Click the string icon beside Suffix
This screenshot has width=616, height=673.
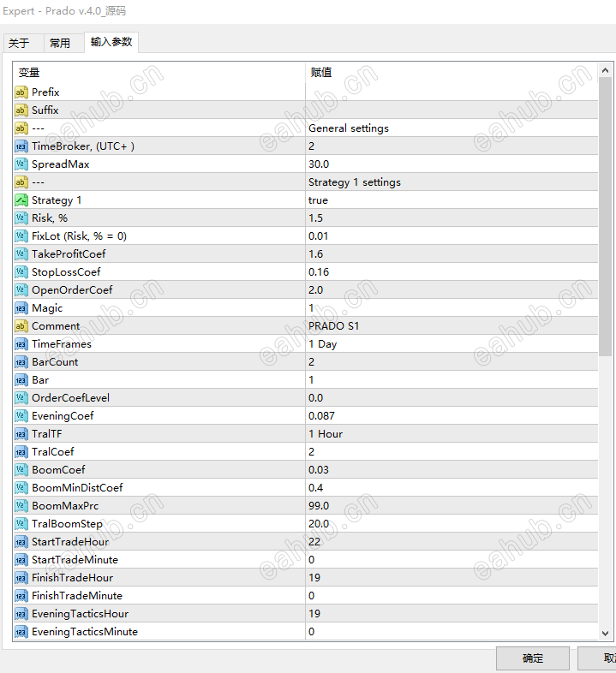21,110
